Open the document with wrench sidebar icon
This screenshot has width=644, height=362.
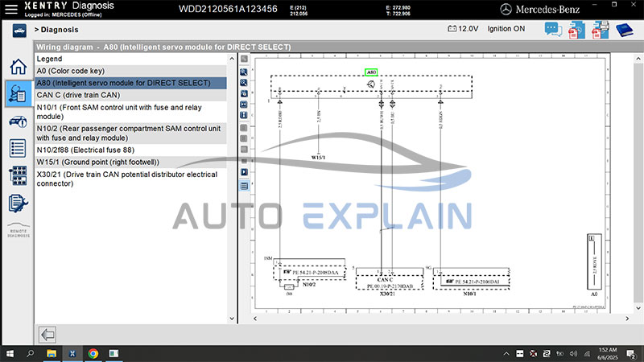(18, 204)
